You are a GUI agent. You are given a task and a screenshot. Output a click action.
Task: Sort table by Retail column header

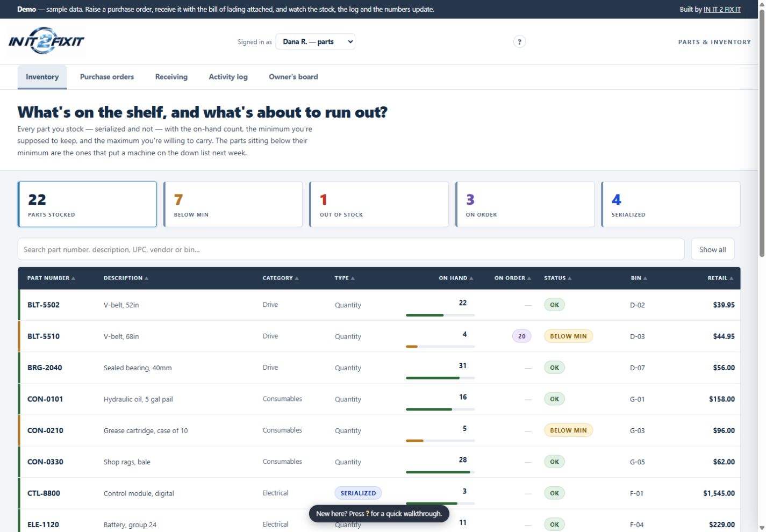(720, 278)
